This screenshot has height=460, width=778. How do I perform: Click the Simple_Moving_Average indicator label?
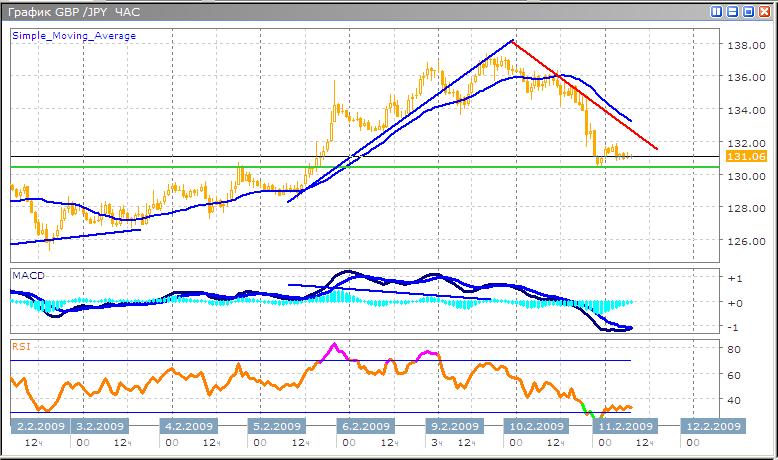click(74, 36)
